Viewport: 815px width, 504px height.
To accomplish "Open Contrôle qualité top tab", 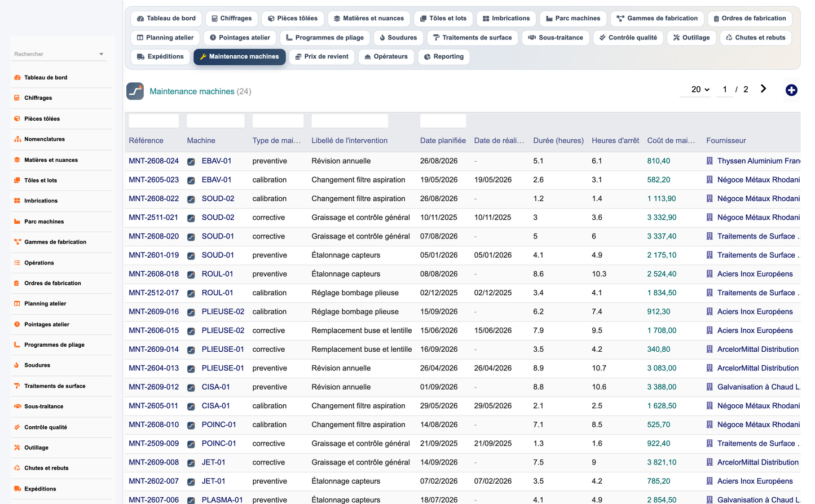I will (x=628, y=38).
